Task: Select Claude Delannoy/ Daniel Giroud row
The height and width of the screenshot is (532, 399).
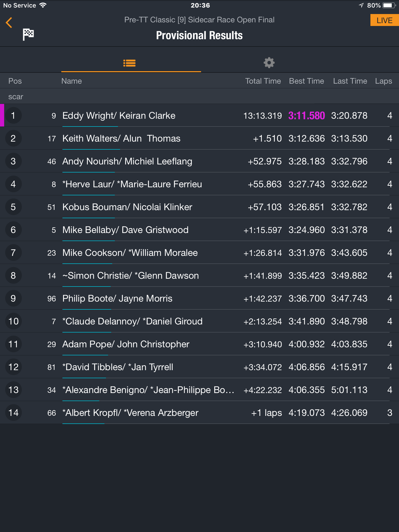Action: coord(199,321)
